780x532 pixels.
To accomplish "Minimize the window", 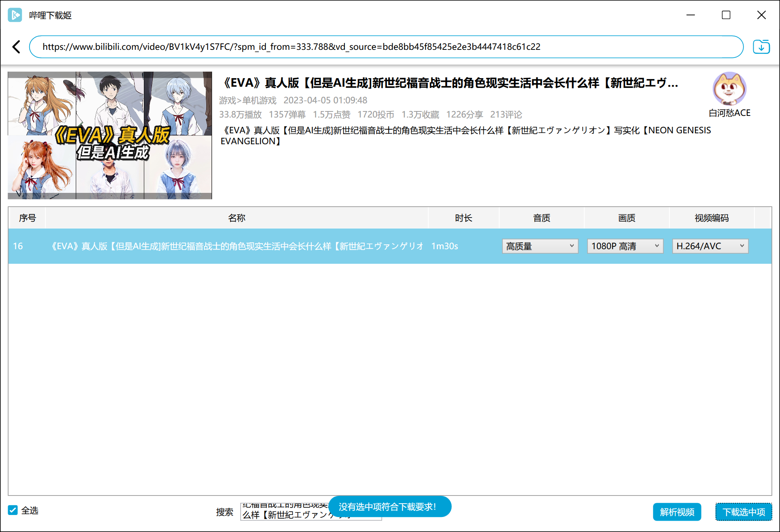I will (x=690, y=15).
